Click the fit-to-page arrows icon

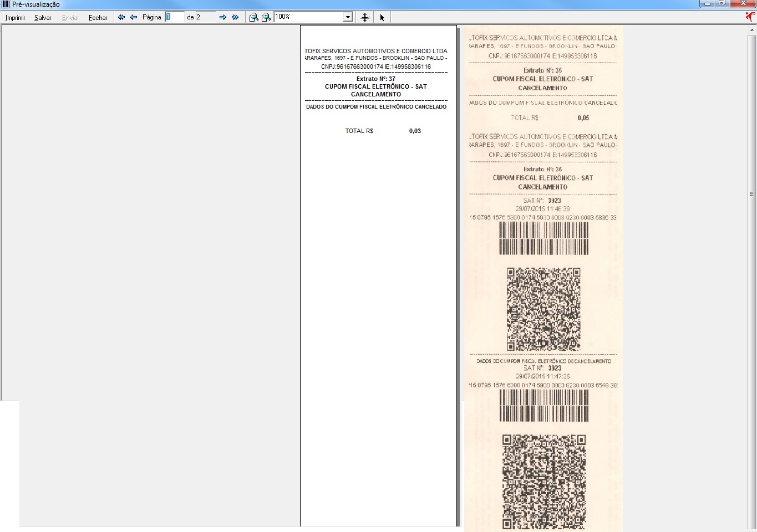click(x=365, y=17)
